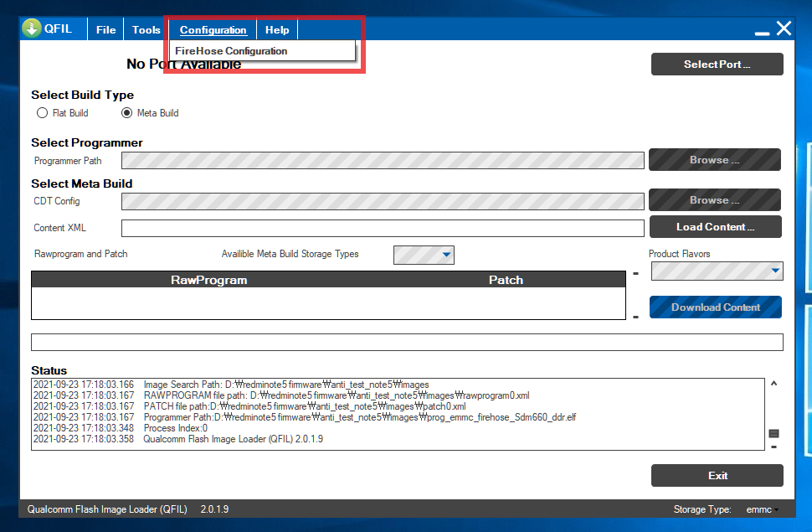Click Browse next to CDT Config
The height and width of the screenshot is (532, 812).
click(x=715, y=200)
